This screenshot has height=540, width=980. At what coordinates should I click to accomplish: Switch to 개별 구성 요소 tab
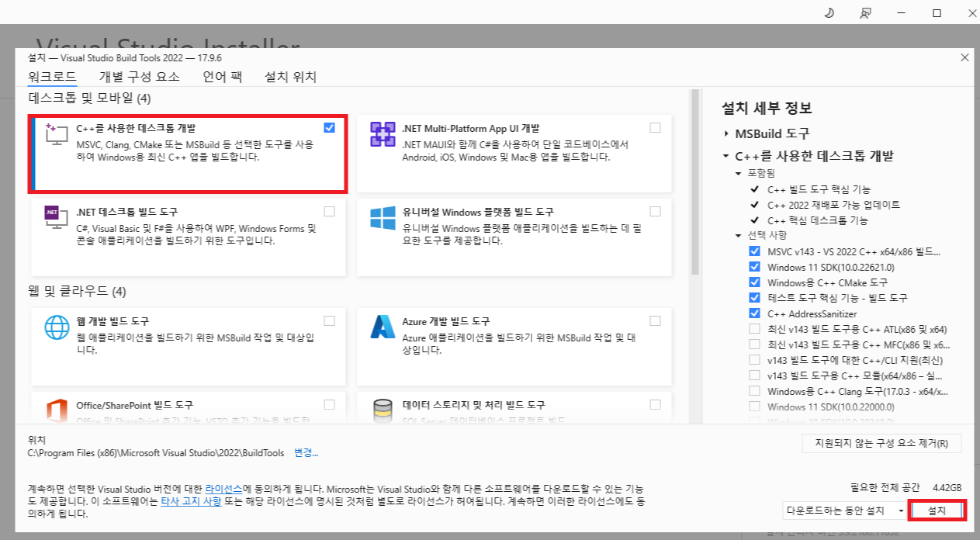(x=140, y=77)
